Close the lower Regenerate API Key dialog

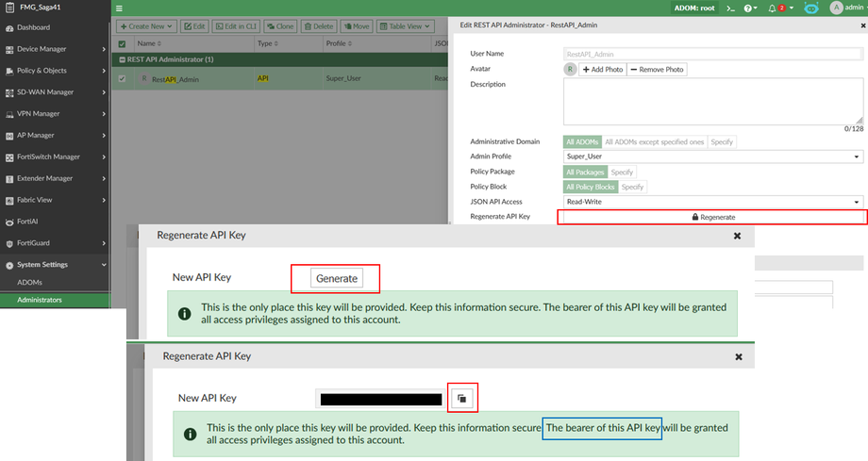coord(739,357)
